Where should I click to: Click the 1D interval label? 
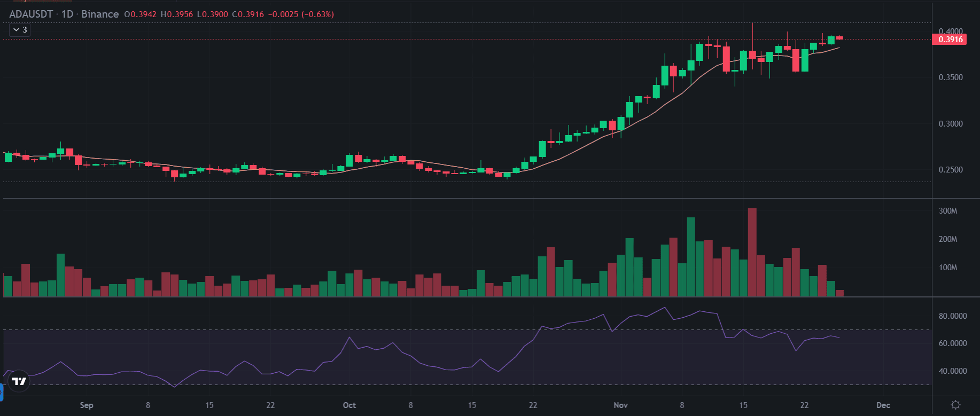pos(67,14)
